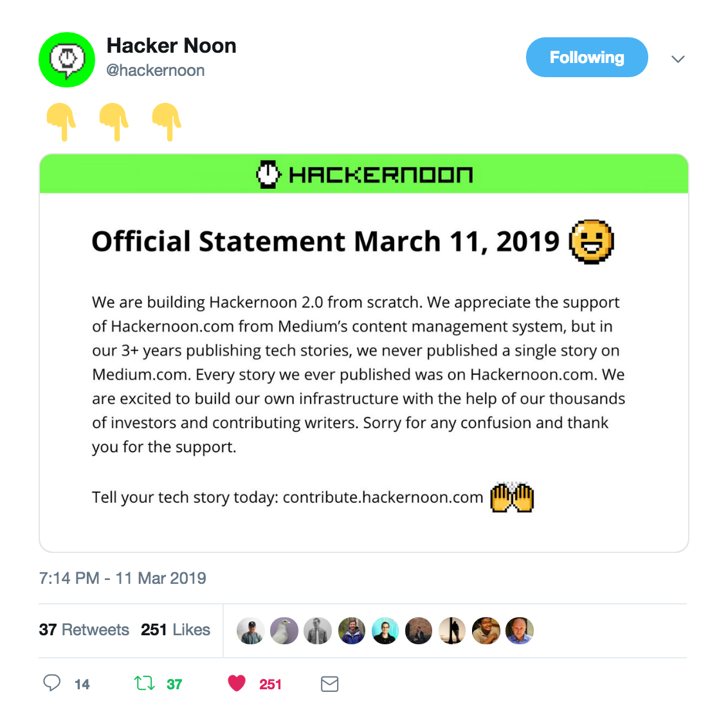Send the tweet as a direct message

329,683
